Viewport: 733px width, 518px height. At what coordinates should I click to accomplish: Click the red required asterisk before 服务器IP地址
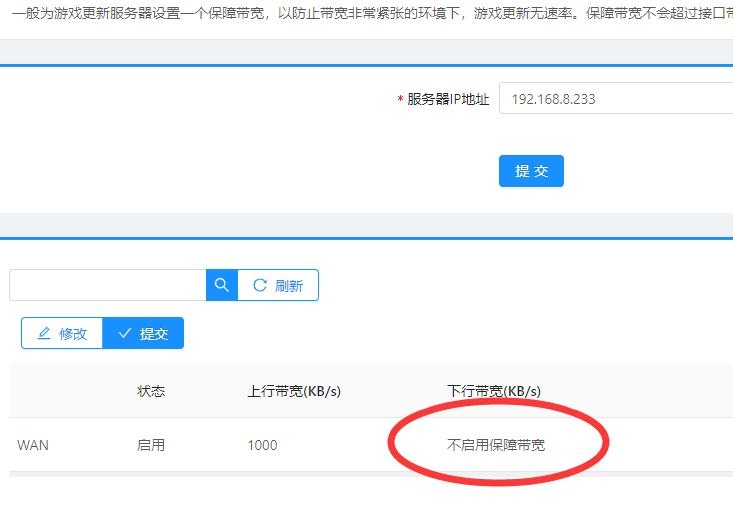coord(400,100)
